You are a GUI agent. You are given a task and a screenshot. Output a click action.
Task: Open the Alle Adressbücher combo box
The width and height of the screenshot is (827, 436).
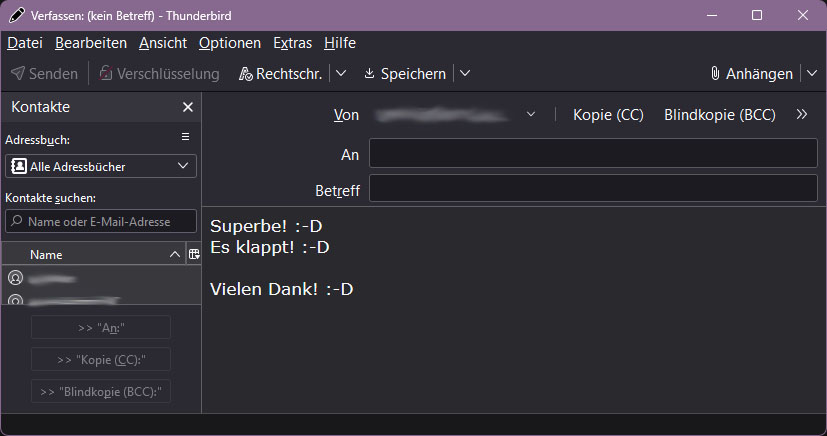(100, 166)
